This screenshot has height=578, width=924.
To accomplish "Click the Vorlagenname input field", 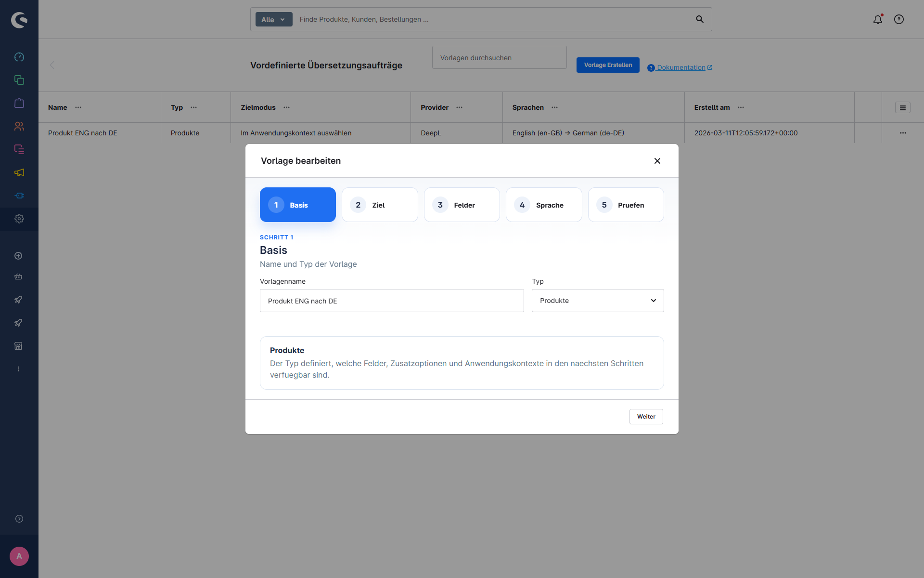I will tap(391, 301).
